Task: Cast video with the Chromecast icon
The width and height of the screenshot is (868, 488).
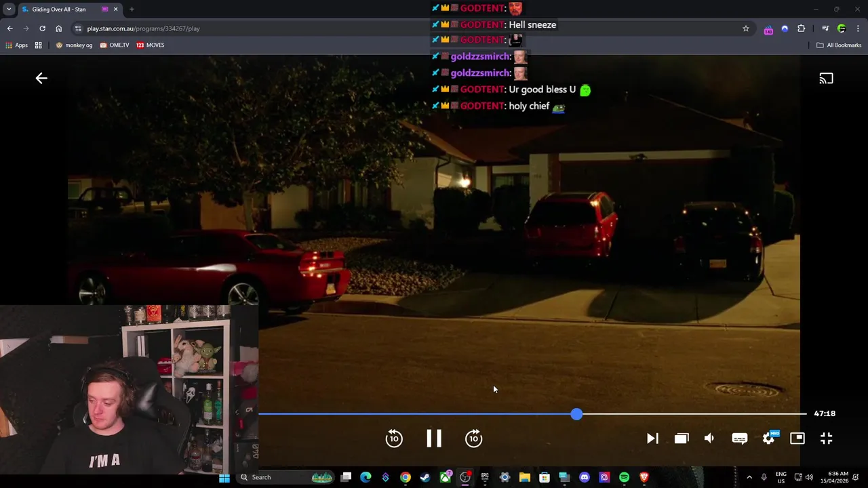Action: (826, 79)
